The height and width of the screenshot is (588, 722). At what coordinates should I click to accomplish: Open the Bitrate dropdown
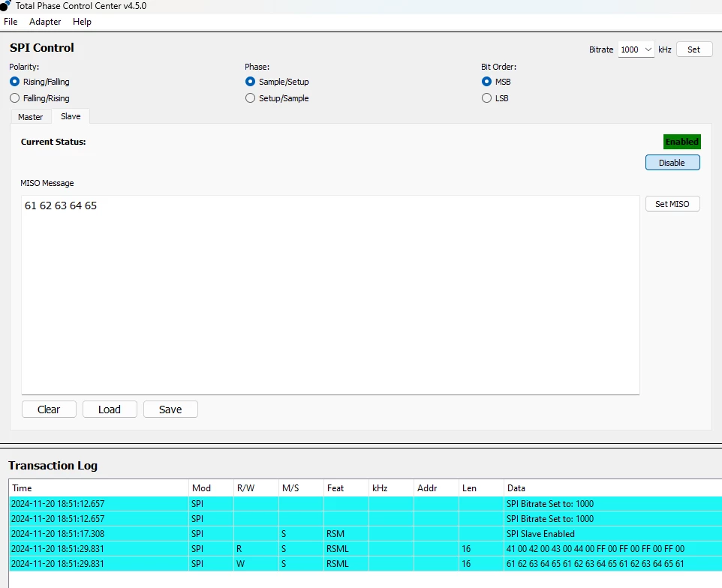tap(636, 49)
